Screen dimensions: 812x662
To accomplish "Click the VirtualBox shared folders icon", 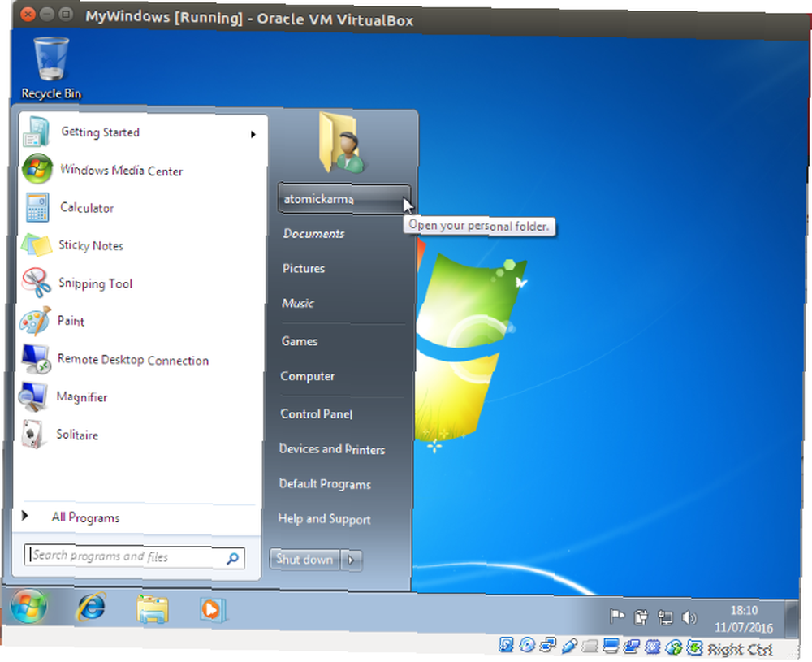I will point(590,647).
